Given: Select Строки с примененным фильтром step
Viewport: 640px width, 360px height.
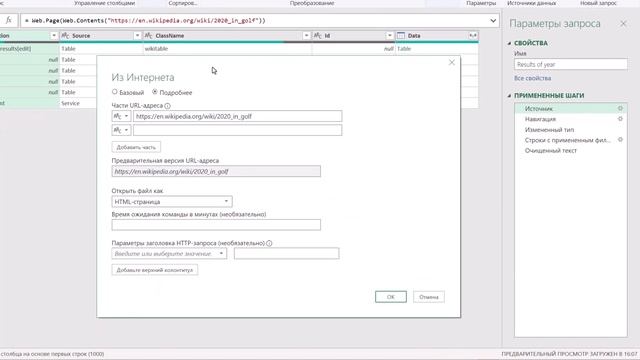Looking at the screenshot, I should click(571, 140).
